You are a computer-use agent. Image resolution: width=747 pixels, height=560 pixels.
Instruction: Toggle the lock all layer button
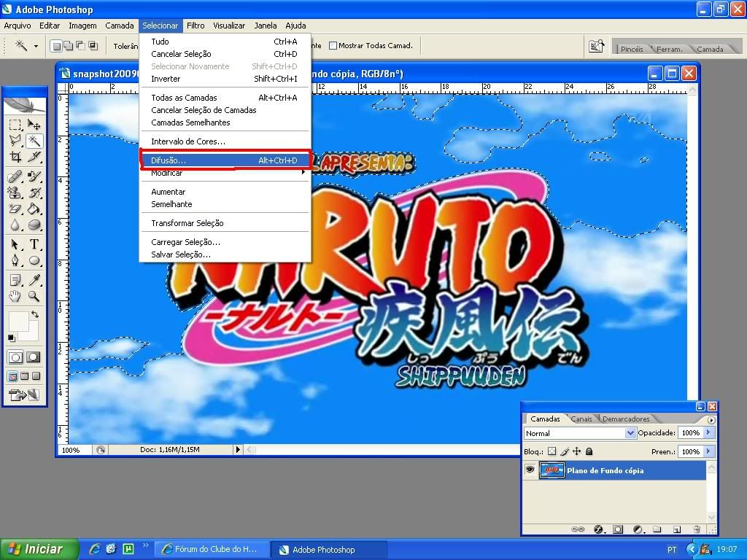589,452
